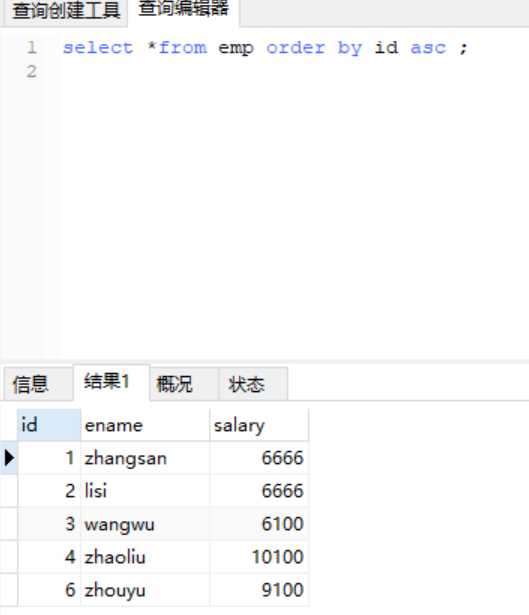The width and height of the screenshot is (529, 615).
Task: Select the 结果1 tab
Action: [x=111, y=382]
